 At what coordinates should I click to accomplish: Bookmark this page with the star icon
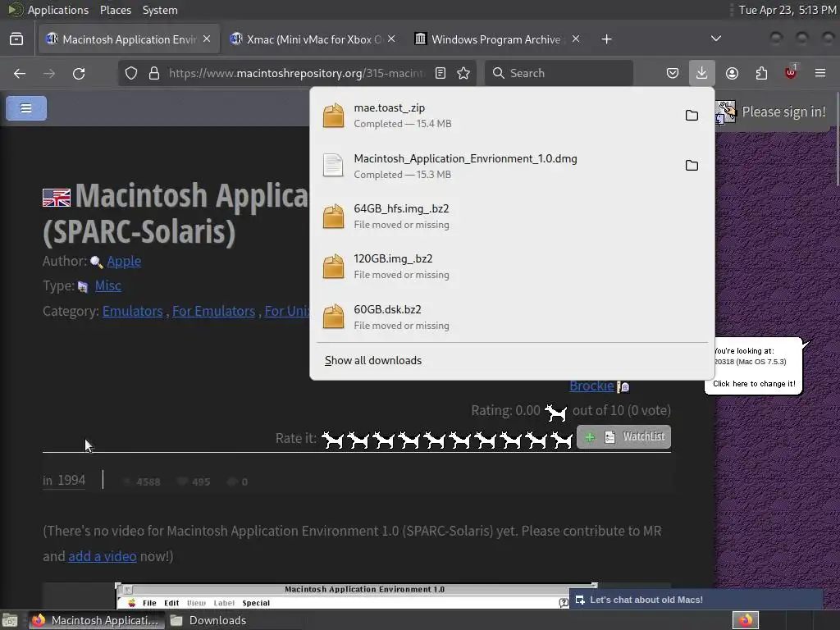[463, 73]
